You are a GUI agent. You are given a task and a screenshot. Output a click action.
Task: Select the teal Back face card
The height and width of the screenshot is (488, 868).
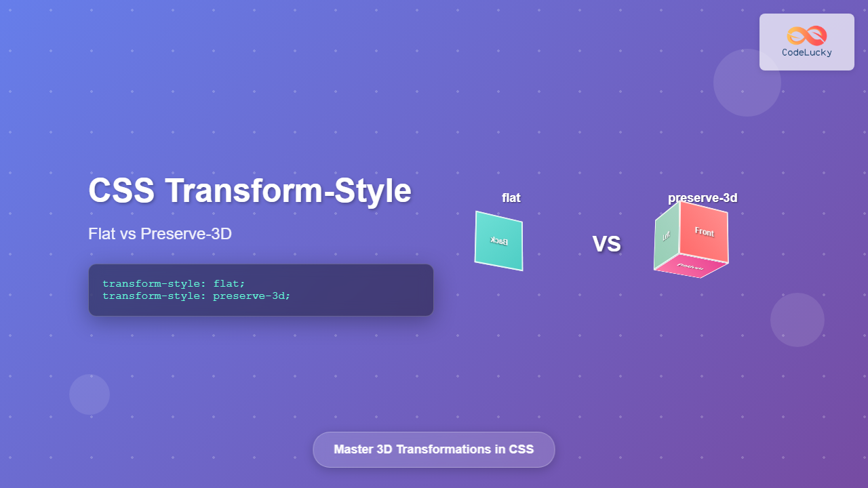498,241
